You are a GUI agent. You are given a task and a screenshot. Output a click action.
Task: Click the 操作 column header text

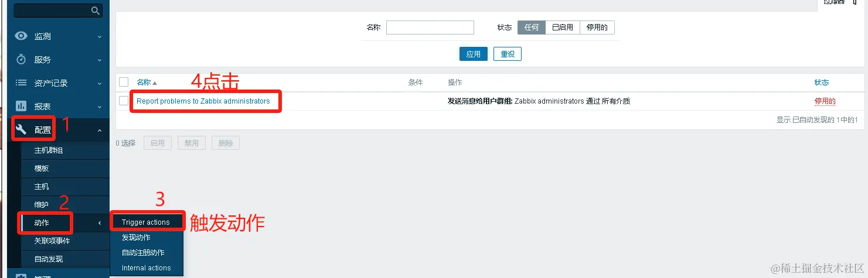455,83
